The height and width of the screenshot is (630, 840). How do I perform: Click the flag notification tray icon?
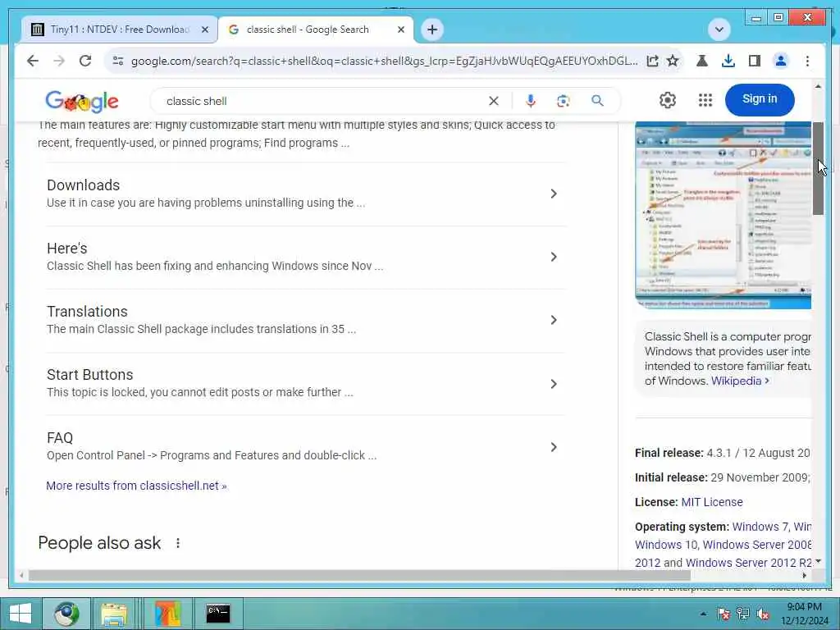pos(724,614)
